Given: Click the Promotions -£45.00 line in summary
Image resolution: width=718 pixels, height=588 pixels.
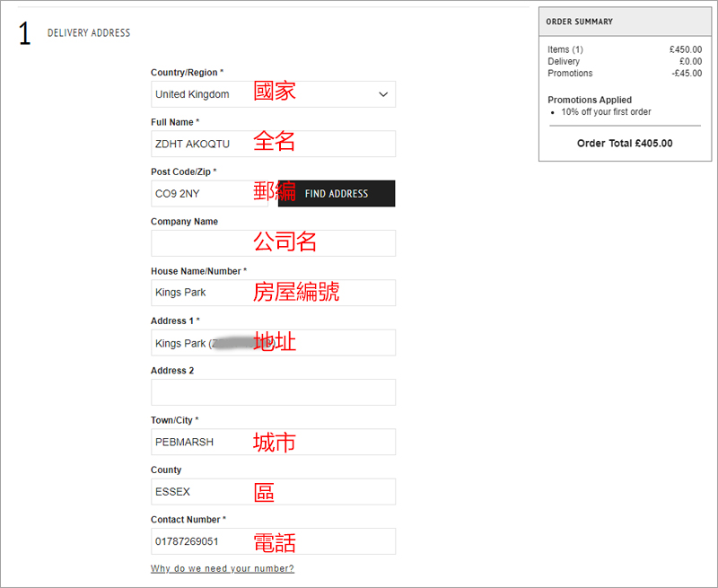Looking at the screenshot, I should pos(625,74).
